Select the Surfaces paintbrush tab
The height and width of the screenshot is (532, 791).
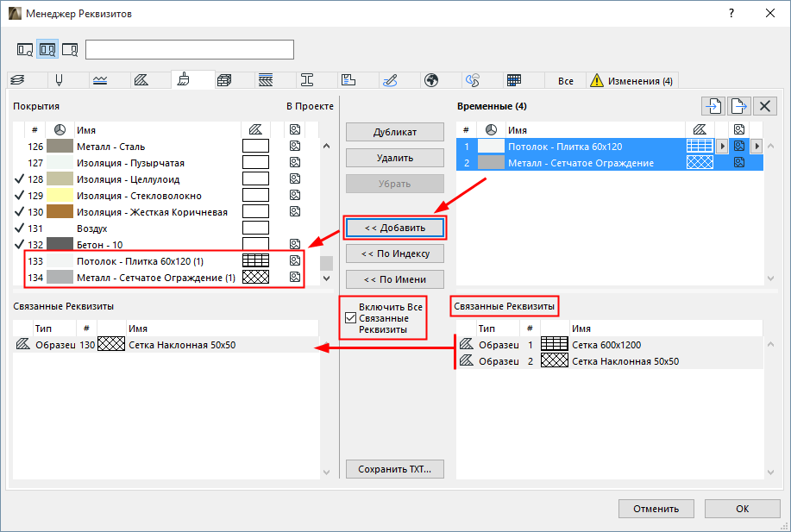[x=184, y=79]
